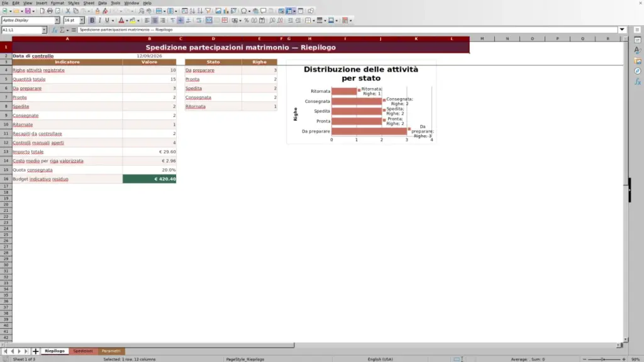
Task: Click the zoom slider in status bar
Action: (x=604, y=359)
